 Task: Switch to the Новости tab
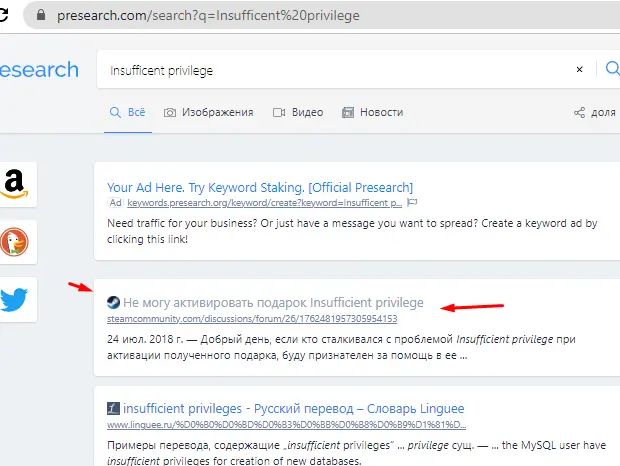(372, 112)
